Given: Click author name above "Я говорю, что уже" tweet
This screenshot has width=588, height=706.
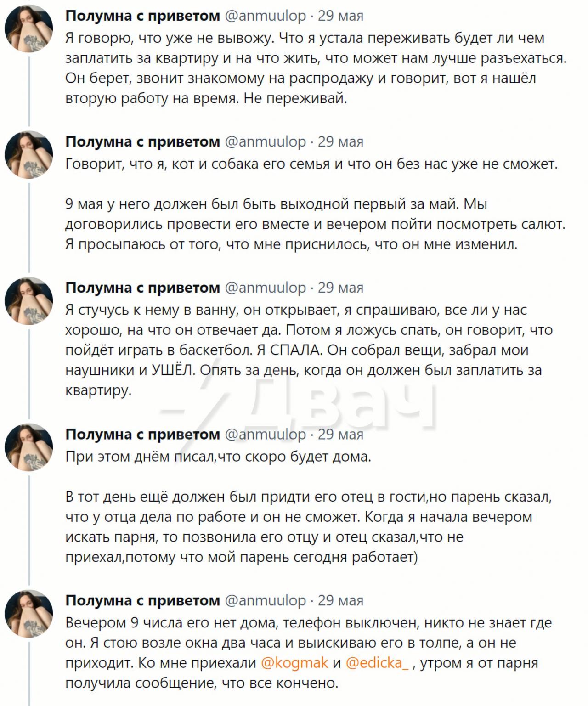Looking at the screenshot, I should (x=142, y=16).
